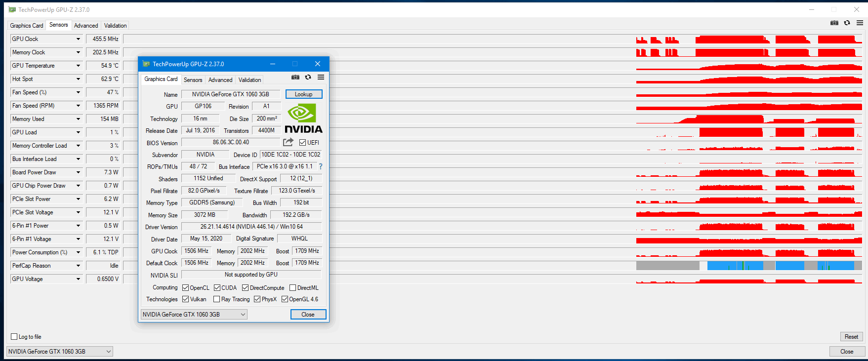The width and height of the screenshot is (868, 361).
Task: Toggle the OpenGL 4.6 checkbox
Action: click(x=285, y=299)
